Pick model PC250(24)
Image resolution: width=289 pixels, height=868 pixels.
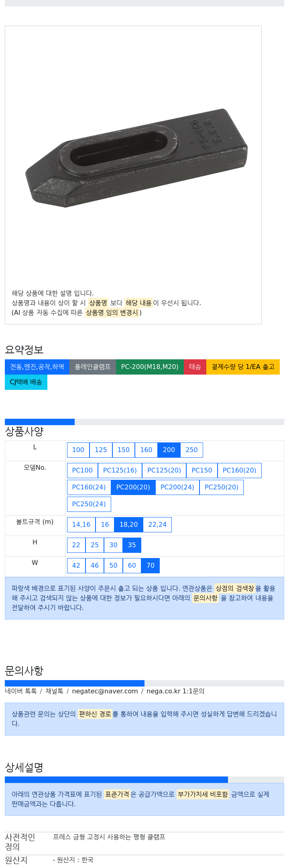(89, 504)
